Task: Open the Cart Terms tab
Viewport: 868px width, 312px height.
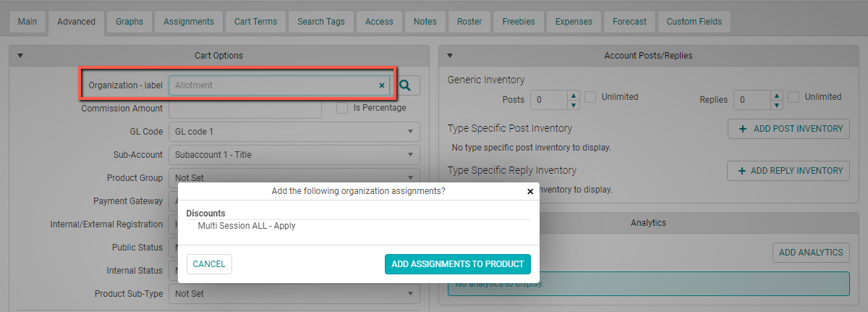Action: click(255, 22)
